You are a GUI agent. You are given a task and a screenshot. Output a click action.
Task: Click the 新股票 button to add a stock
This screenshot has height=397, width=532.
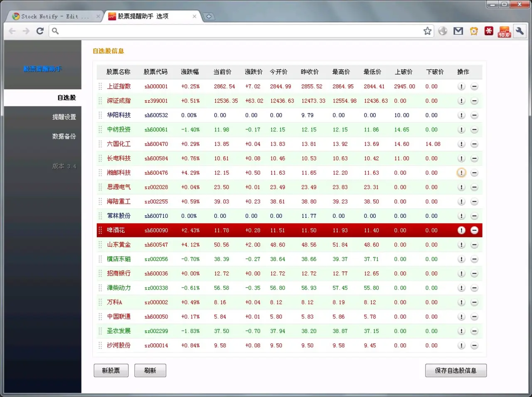pyautogui.click(x=111, y=370)
